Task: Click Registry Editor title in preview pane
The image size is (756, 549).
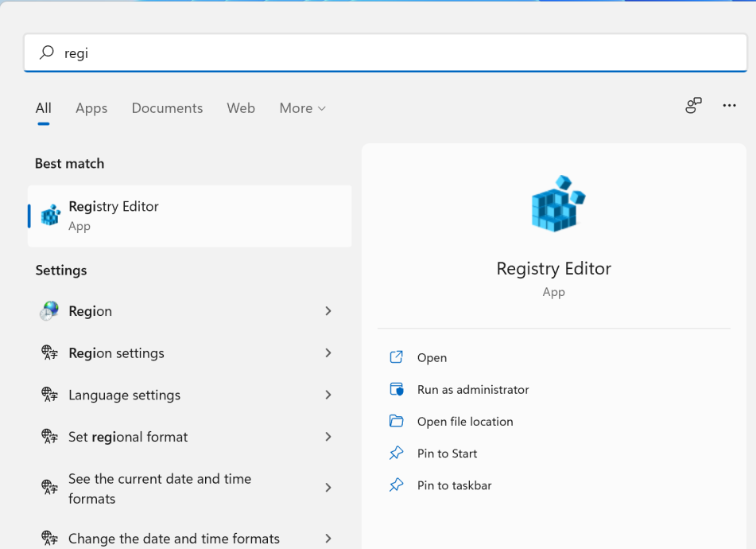Action: pos(553,269)
